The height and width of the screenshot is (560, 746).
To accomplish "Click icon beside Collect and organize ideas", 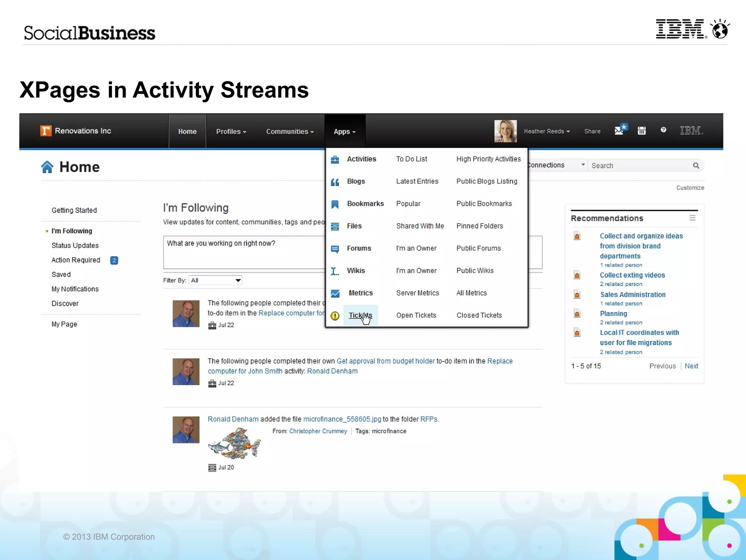I will [x=577, y=236].
